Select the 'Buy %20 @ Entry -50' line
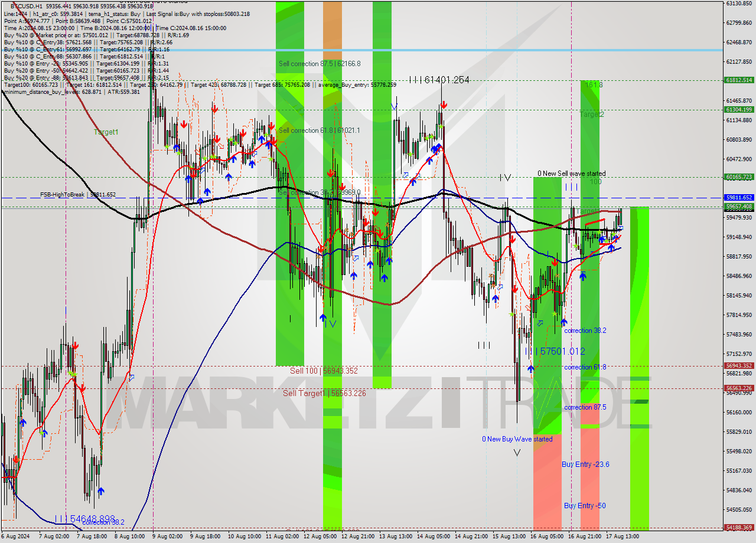The image size is (756, 543). (86, 71)
